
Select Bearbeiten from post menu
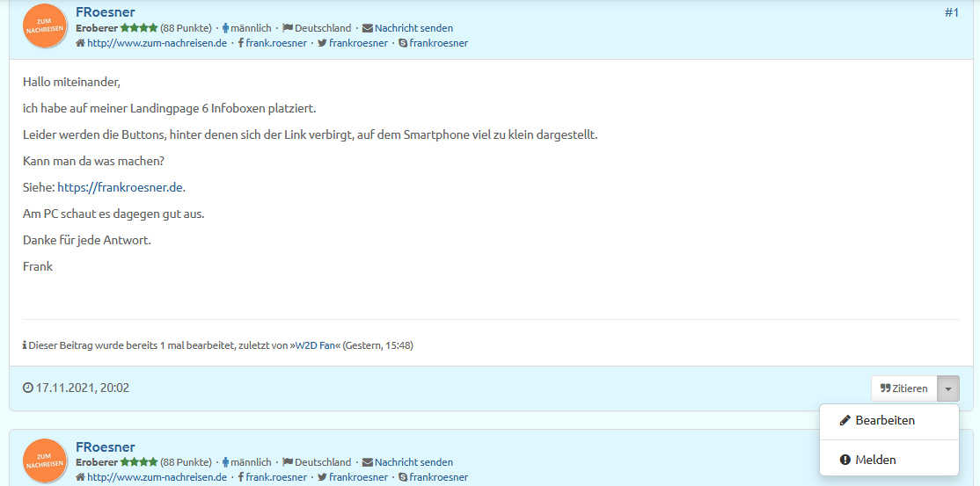[889, 420]
